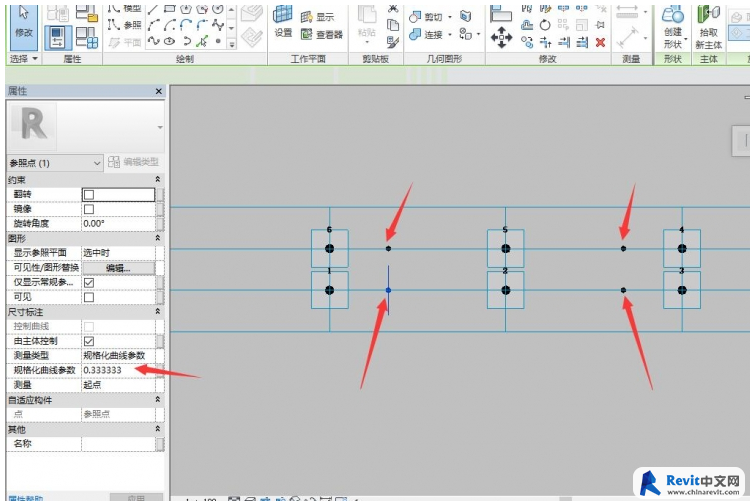Open Family Types icon in 属性 panel
The width and height of the screenshot is (750, 504).
[87, 38]
